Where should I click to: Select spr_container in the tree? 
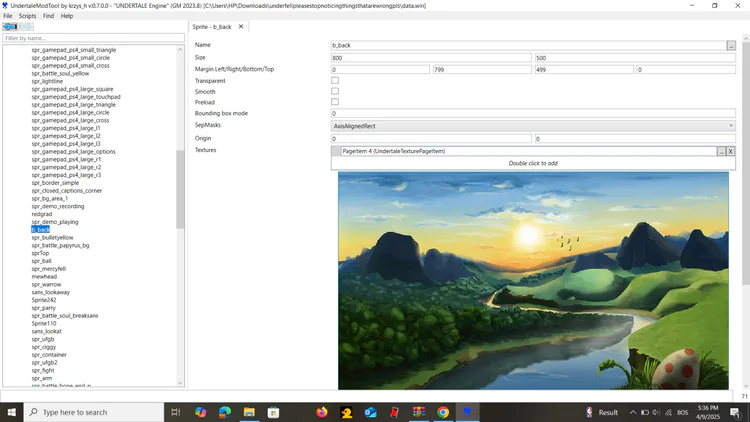(49, 355)
